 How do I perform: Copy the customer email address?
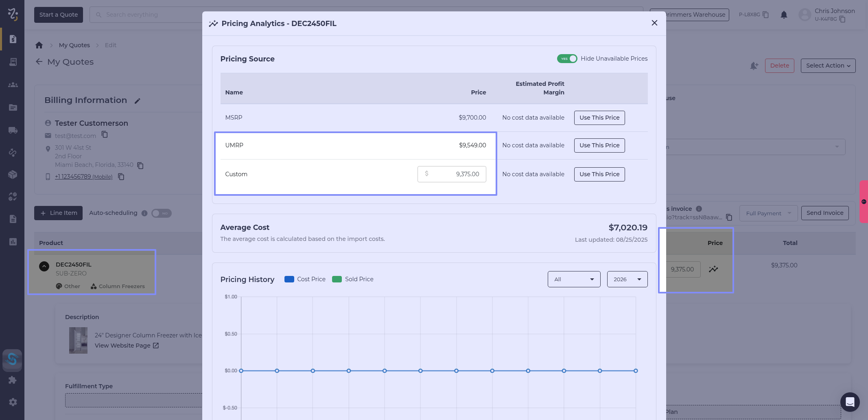pyautogui.click(x=105, y=135)
